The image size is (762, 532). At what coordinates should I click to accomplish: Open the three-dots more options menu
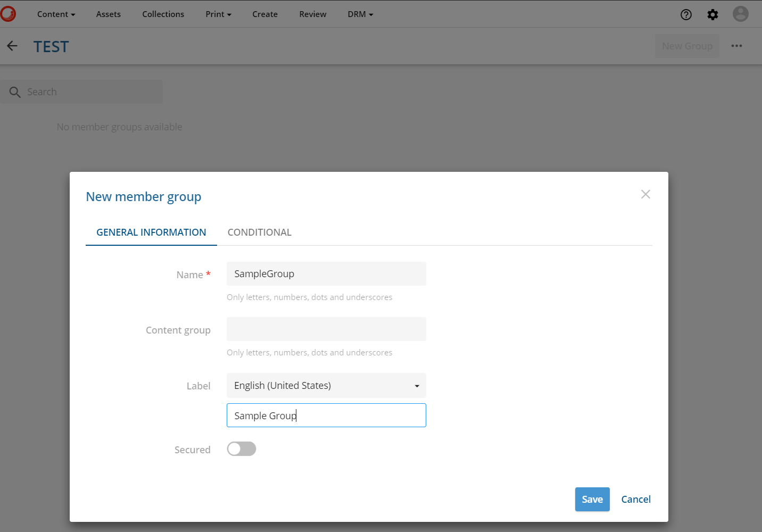[736, 46]
